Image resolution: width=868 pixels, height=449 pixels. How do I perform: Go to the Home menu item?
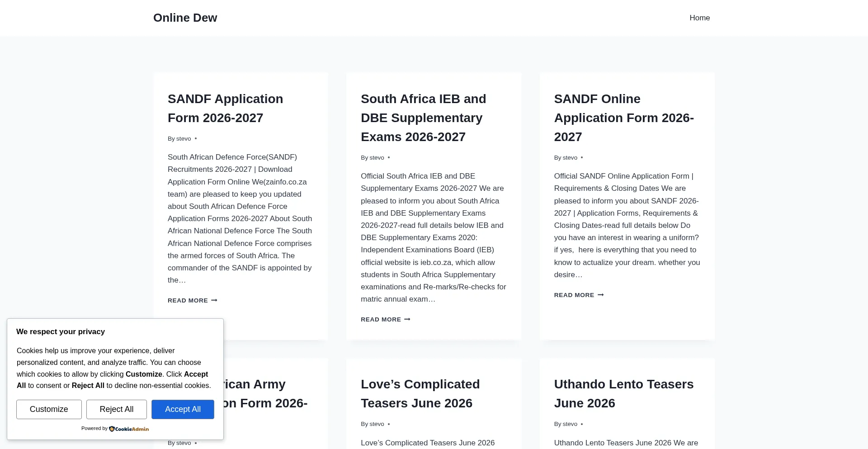coord(699,18)
